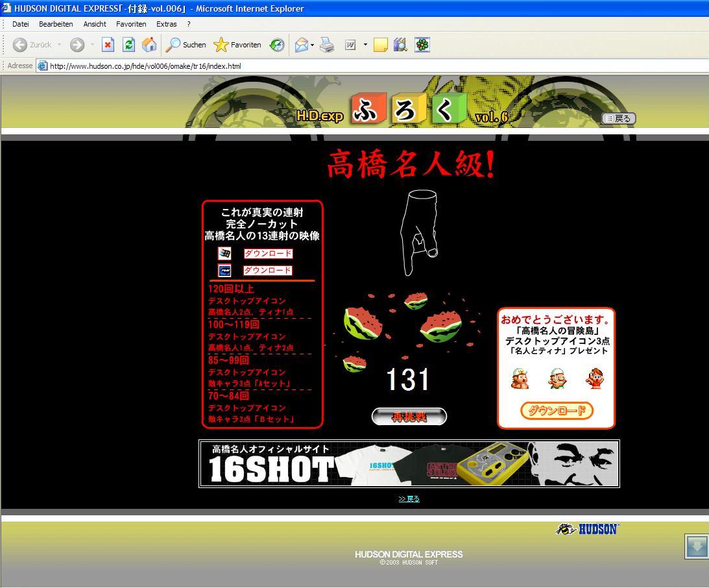Click the RealPlayer video icon
This screenshot has height=588, width=709.
pyautogui.click(x=224, y=271)
